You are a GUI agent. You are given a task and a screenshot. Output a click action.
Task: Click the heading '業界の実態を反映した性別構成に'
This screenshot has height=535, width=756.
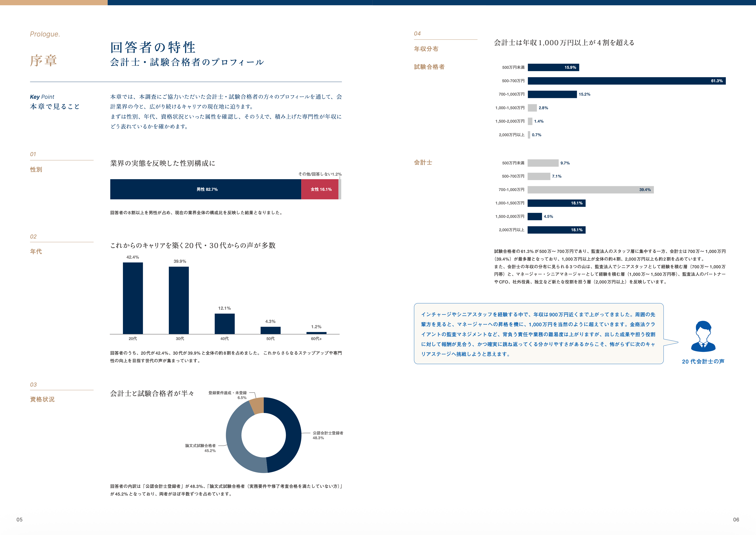click(163, 163)
